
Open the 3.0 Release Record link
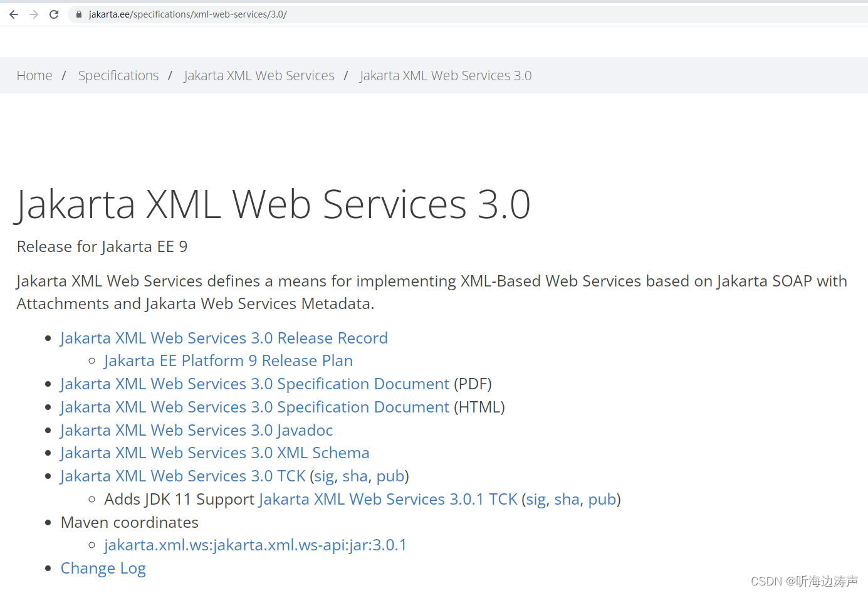[x=224, y=338]
